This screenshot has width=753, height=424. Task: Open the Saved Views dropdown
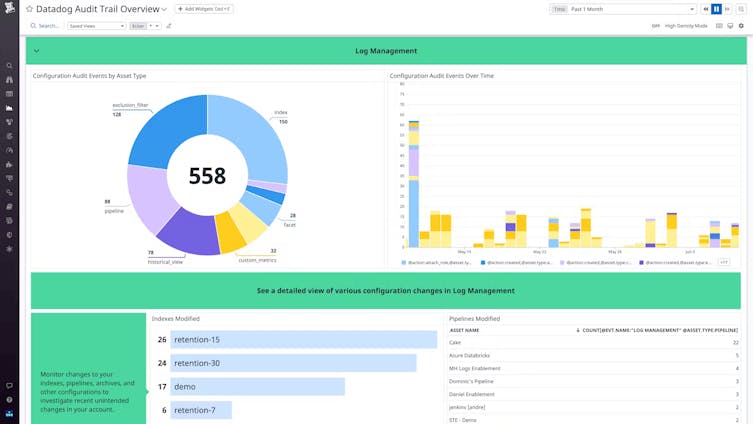point(96,26)
